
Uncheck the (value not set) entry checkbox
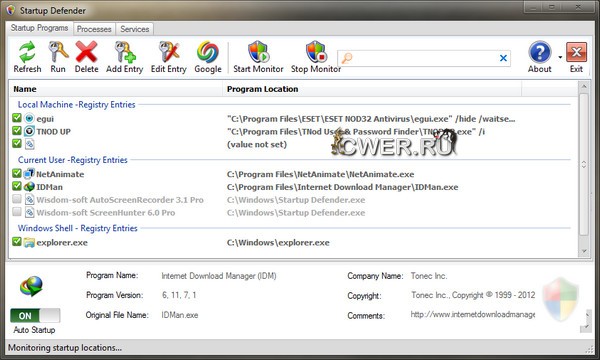coord(16,143)
